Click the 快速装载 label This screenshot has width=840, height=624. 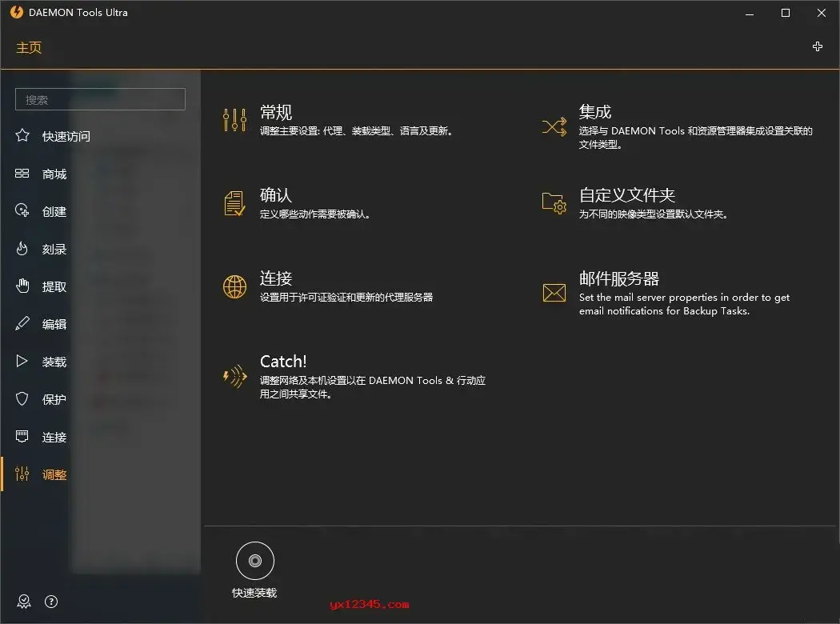[x=254, y=593]
